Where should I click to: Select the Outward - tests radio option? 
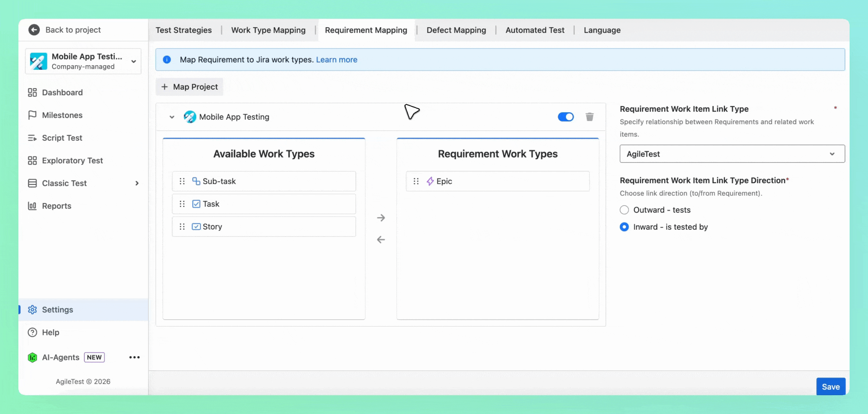pyautogui.click(x=624, y=210)
